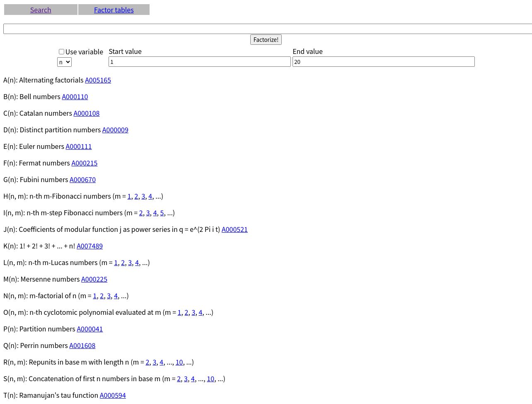Open Partition numbers link A000041
The height and width of the screenshot is (404, 532).
(x=90, y=329)
